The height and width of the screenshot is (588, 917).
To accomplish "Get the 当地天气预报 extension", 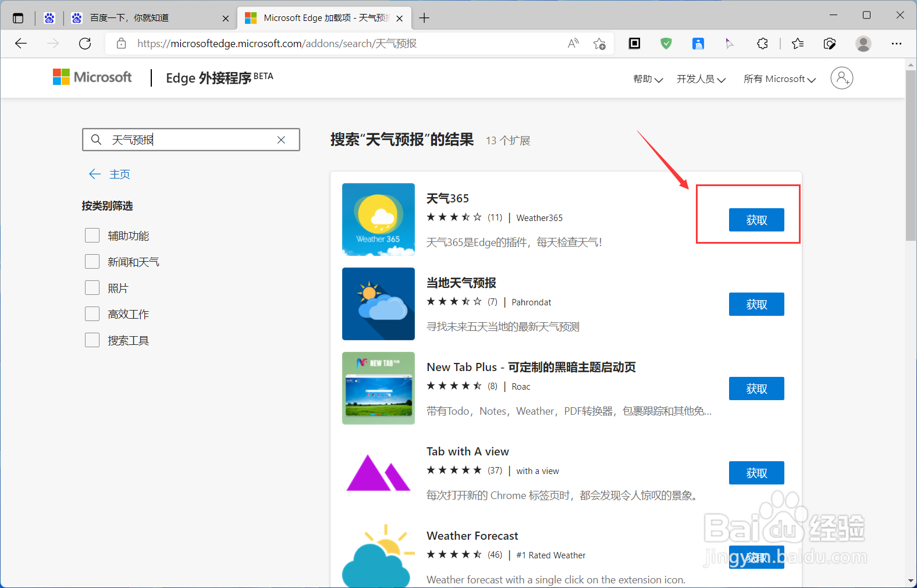I will click(756, 304).
